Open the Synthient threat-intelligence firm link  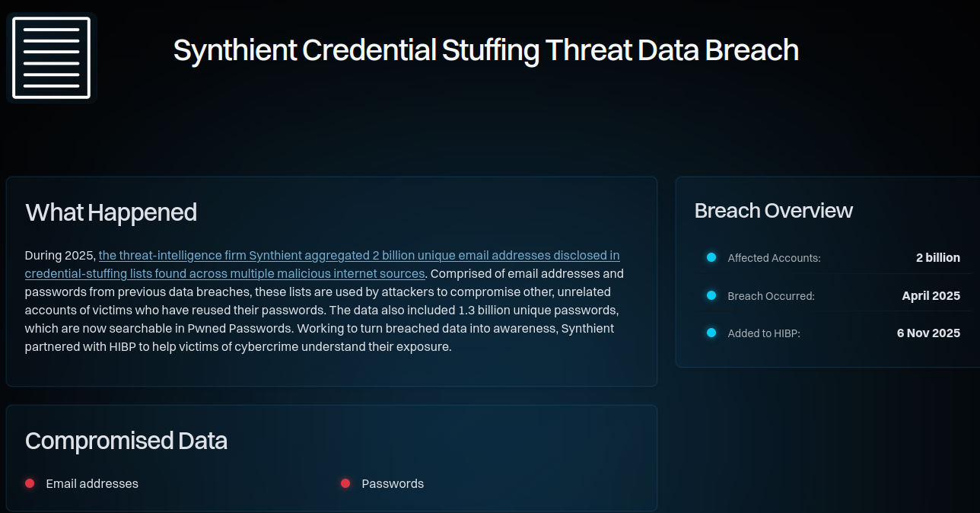(x=359, y=256)
